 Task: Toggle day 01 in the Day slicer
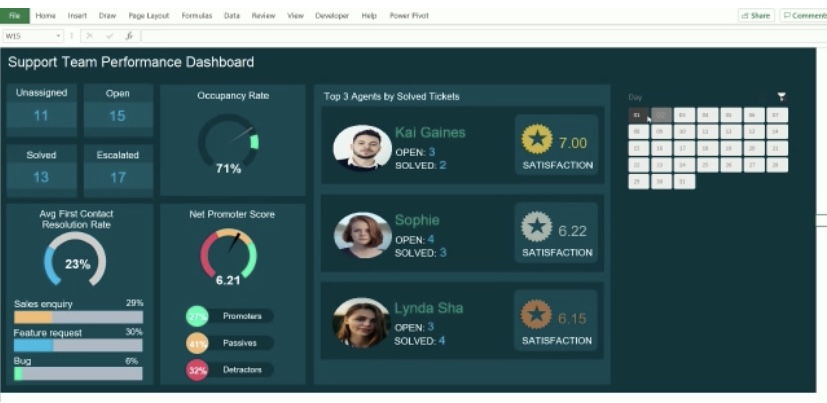pyautogui.click(x=638, y=115)
